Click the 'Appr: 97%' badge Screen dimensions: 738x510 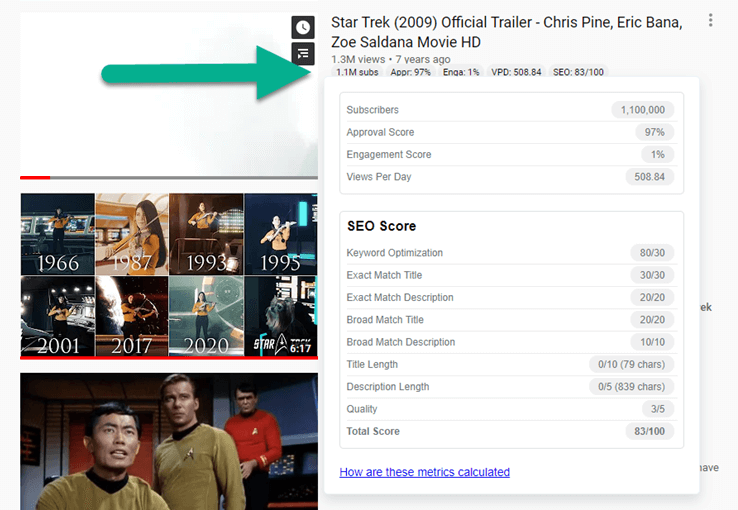click(410, 72)
